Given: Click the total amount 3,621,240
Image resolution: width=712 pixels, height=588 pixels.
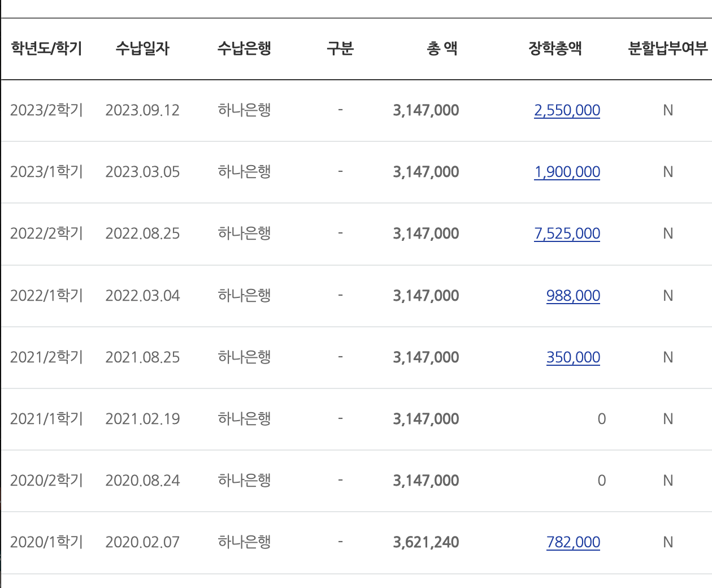Looking at the screenshot, I should 426,542.
